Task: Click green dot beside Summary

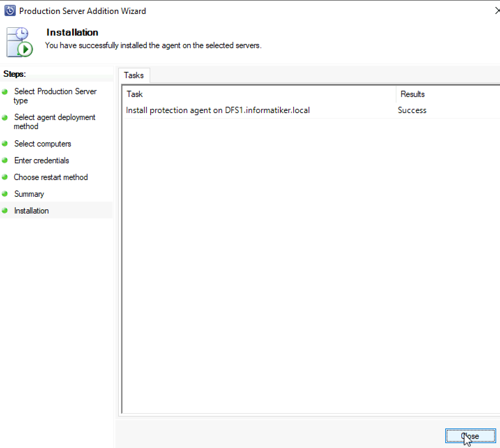Action: pyautogui.click(x=5, y=194)
